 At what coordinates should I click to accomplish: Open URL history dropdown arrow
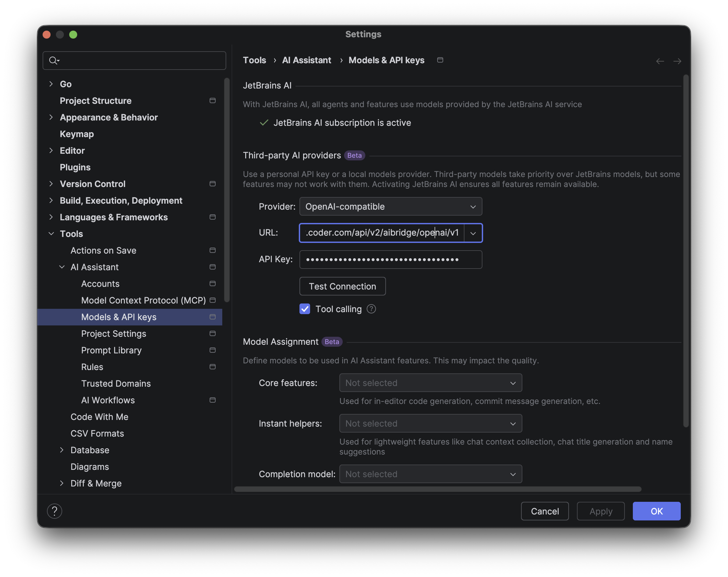[473, 233]
